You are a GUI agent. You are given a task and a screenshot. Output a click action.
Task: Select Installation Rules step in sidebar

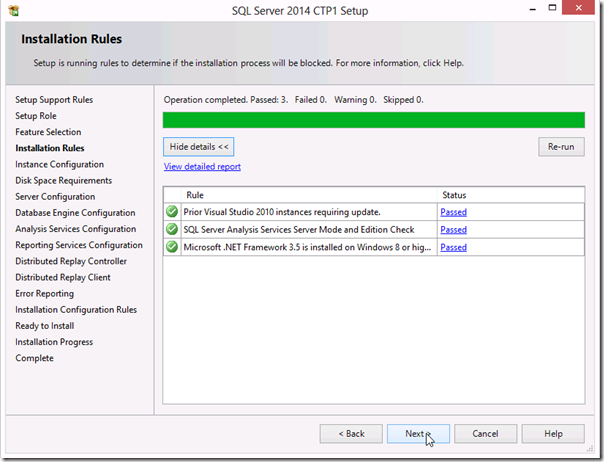click(50, 148)
